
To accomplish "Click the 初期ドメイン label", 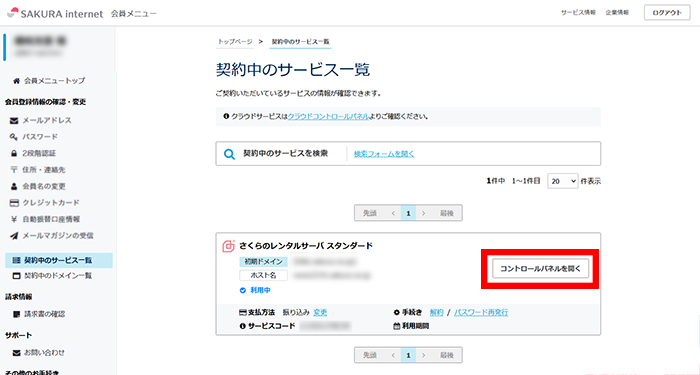I will coord(263,262).
